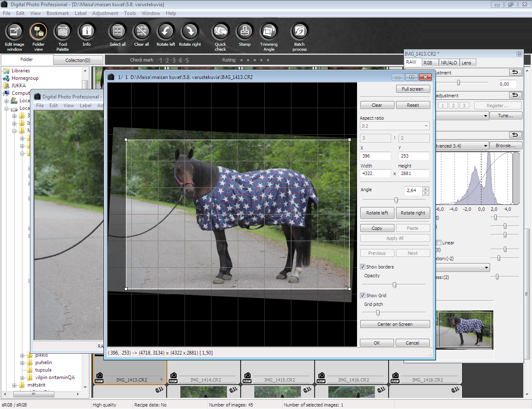Apply check mark 1 in the toolbar
The width and height of the screenshot is (532, 409).
click(161, 60)
